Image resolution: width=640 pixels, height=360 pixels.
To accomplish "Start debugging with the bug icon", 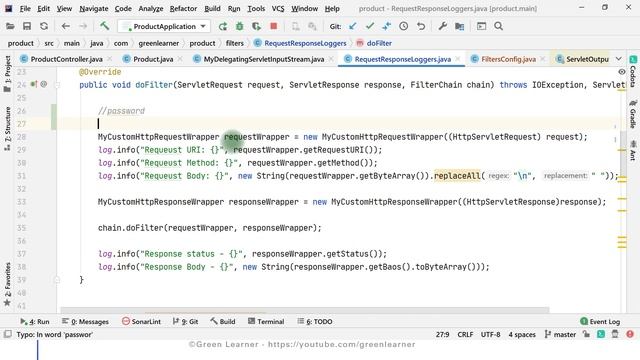I will 240,27.
